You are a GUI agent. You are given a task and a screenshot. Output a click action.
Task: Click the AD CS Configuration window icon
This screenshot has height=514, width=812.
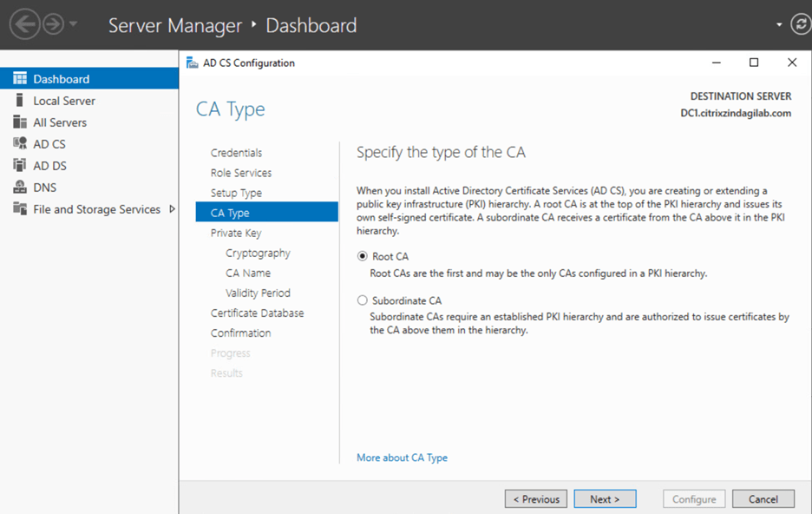pyautogui.click(x=192, y=63)
